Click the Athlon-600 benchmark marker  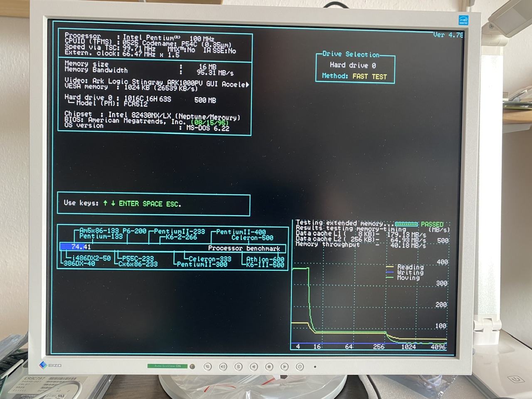[265, 259]
